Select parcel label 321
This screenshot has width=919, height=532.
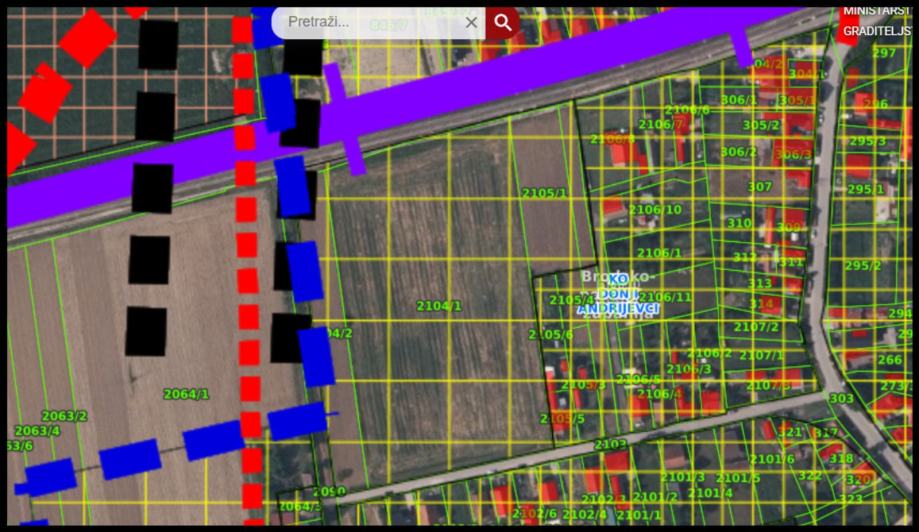(x=789, y=432)
